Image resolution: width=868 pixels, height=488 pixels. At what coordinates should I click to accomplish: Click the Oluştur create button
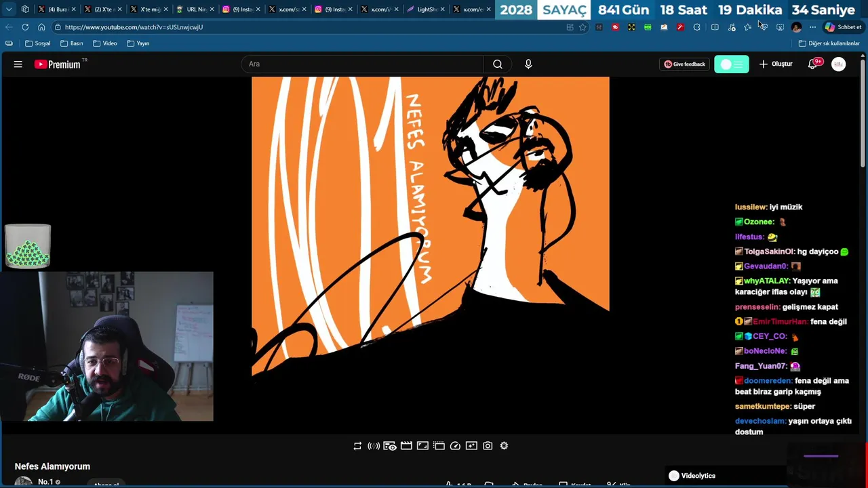tap(776, 64)
